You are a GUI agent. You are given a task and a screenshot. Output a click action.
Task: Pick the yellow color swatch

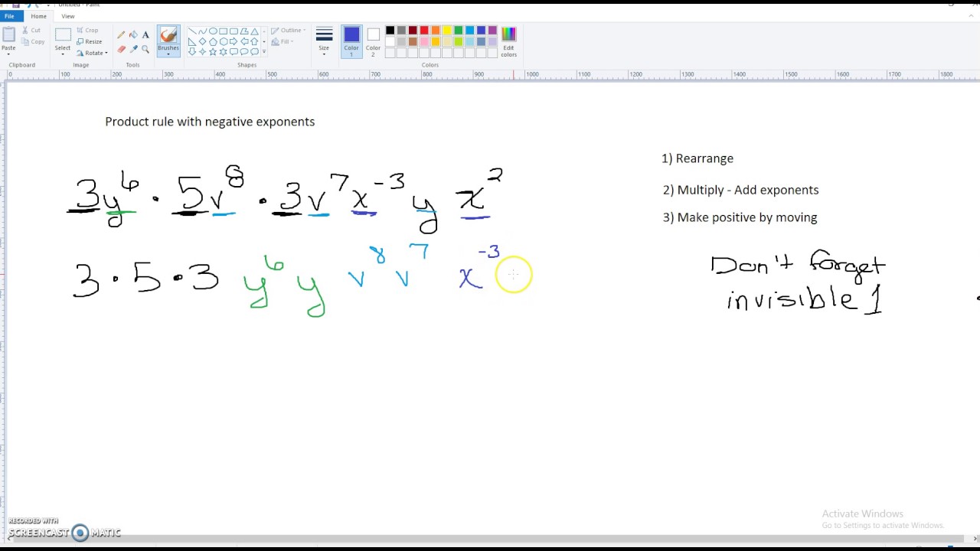(447, 31)
